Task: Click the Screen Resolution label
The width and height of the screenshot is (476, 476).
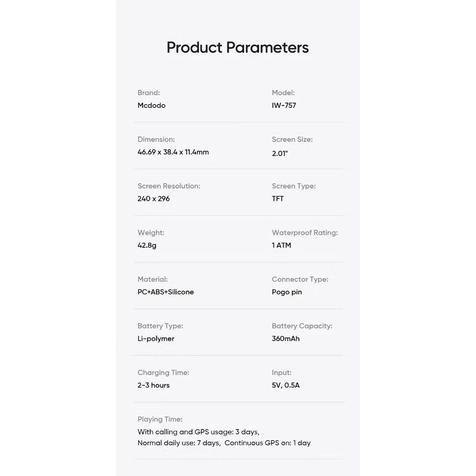Action: 169,186
